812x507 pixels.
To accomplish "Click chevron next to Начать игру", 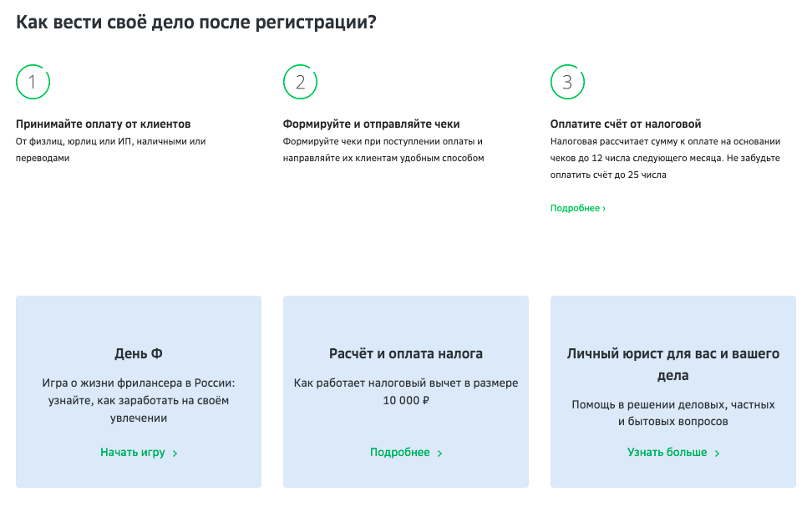I will click(x=175, y=454).
